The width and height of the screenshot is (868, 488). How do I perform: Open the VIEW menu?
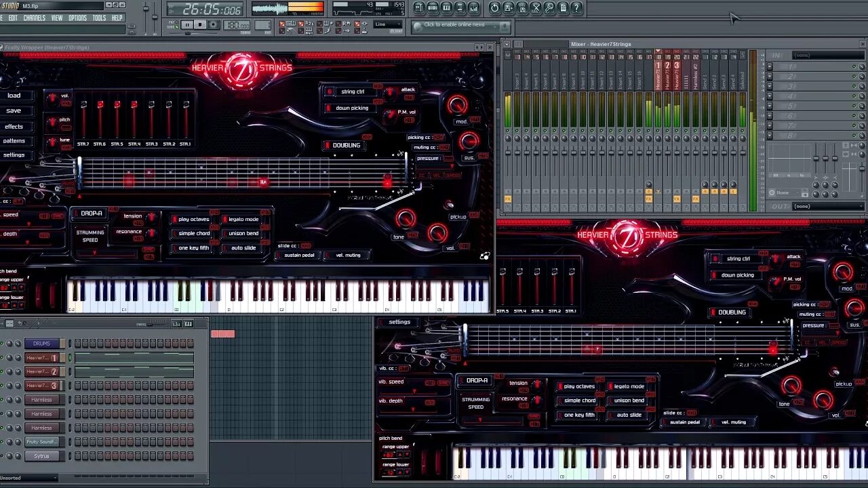tap(57, 18)
